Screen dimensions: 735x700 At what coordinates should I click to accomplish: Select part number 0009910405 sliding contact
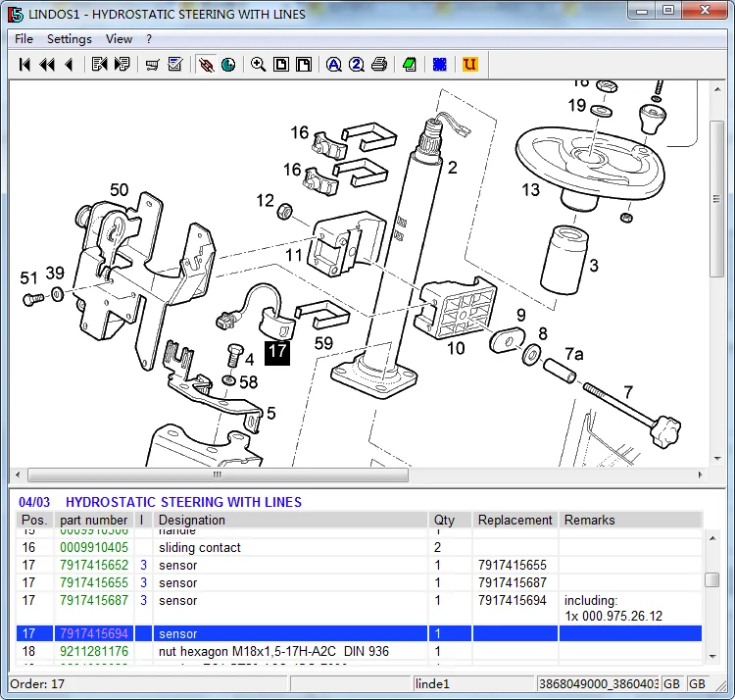[94, 547]
